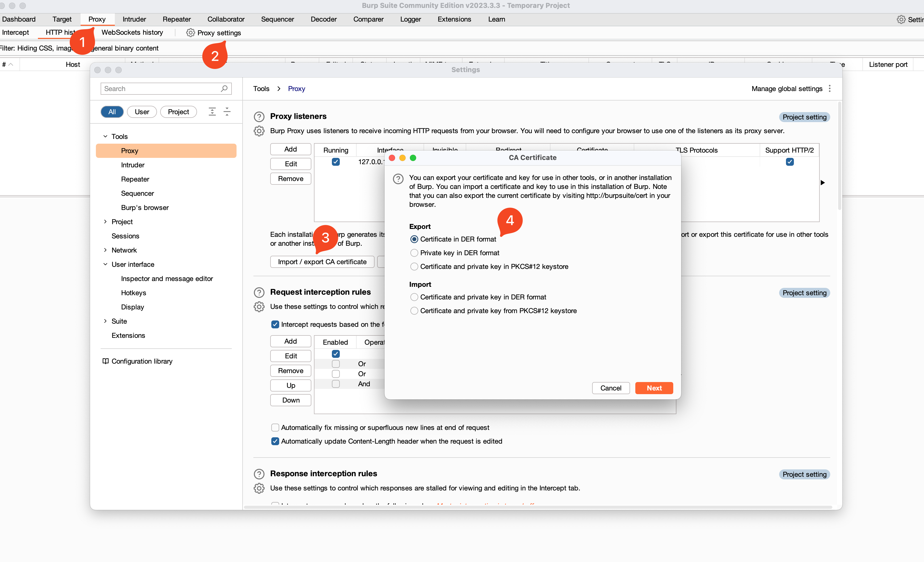Expand the Suite tree section
This screenshot has width=924, height=562.
point(105,321)
